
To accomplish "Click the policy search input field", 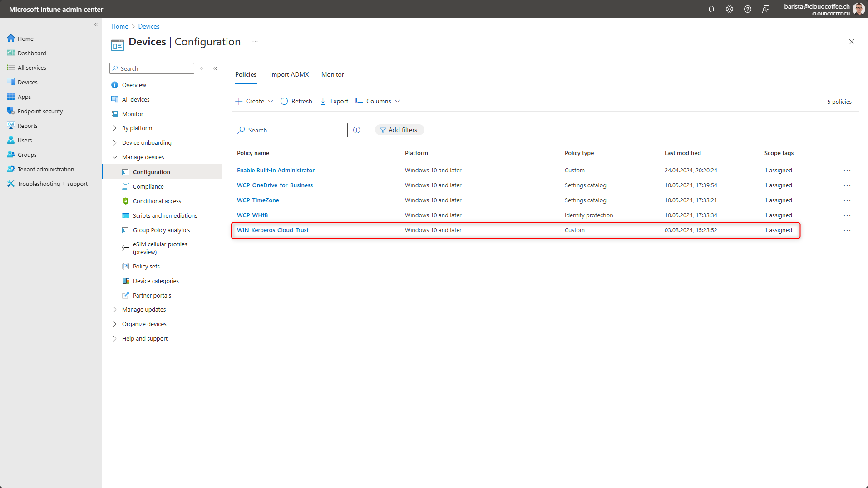I will tap(295, 130).
